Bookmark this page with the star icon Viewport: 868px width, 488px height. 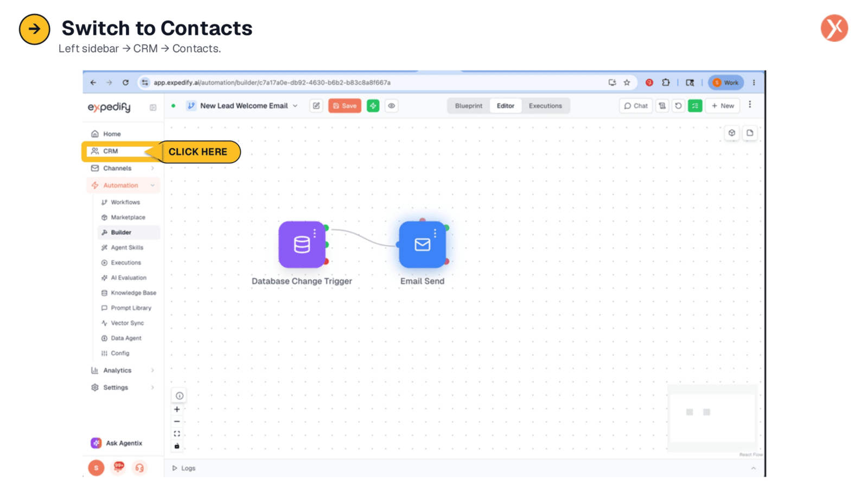tap(627, 82)
